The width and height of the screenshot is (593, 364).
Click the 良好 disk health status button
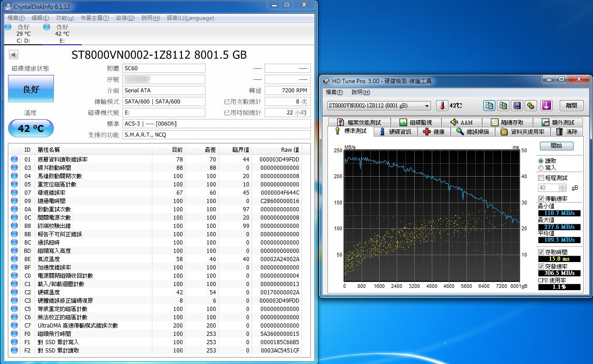pyautogui.click(x=31, y=89)
